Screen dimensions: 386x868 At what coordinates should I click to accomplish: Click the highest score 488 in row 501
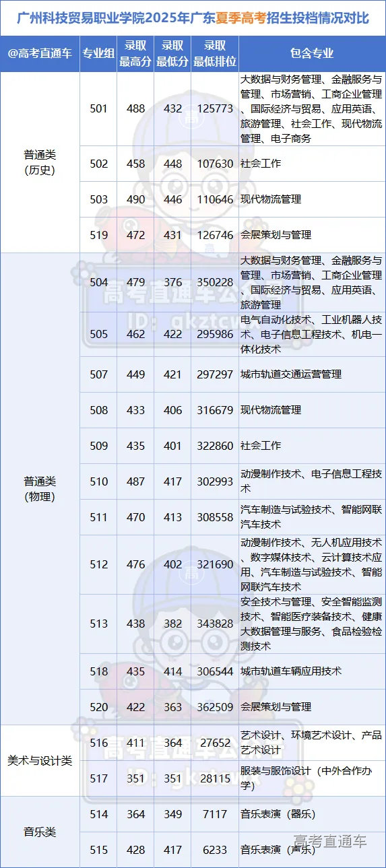point(135,108)
